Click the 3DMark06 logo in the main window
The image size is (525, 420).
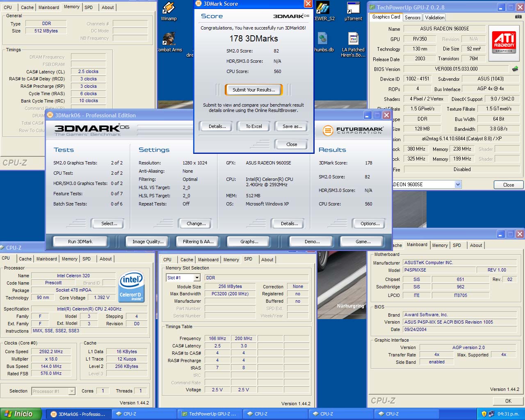[92, 130]
